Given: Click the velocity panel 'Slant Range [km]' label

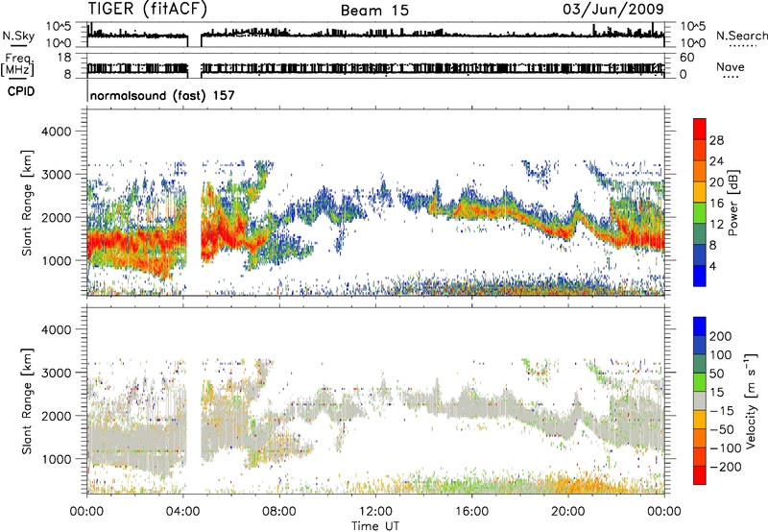Looking at the screenshot, I should [27, 401].
